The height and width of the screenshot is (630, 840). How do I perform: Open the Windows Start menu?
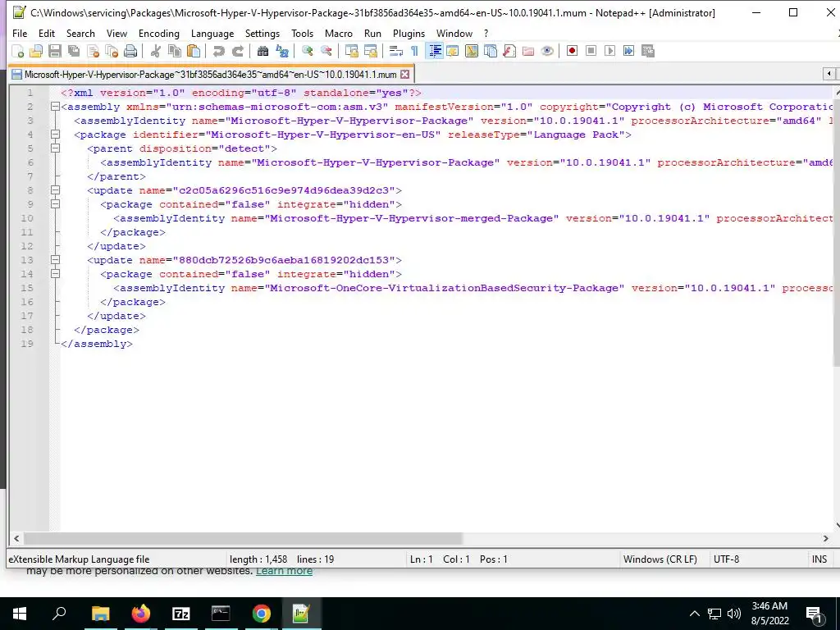coord(20,614)
